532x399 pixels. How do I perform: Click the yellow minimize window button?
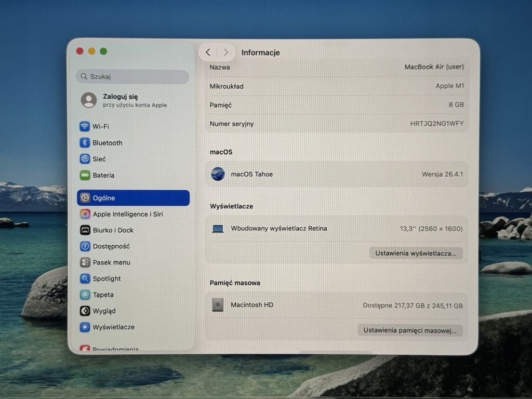(91, 51)
